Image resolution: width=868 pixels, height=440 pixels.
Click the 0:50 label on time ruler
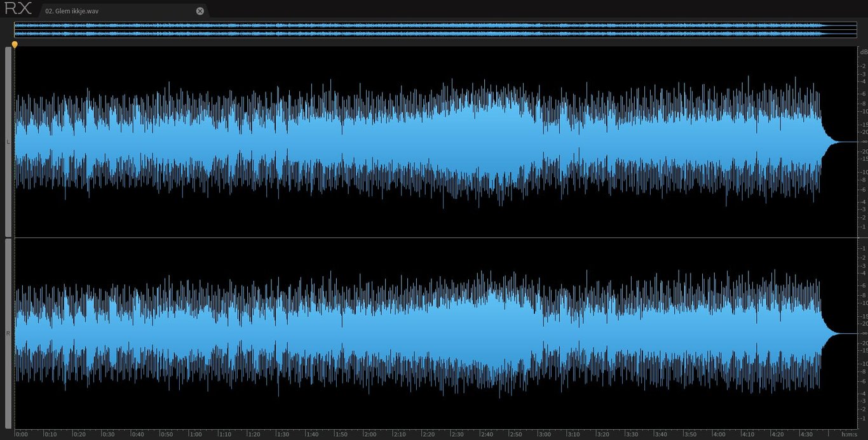[167, 435]
